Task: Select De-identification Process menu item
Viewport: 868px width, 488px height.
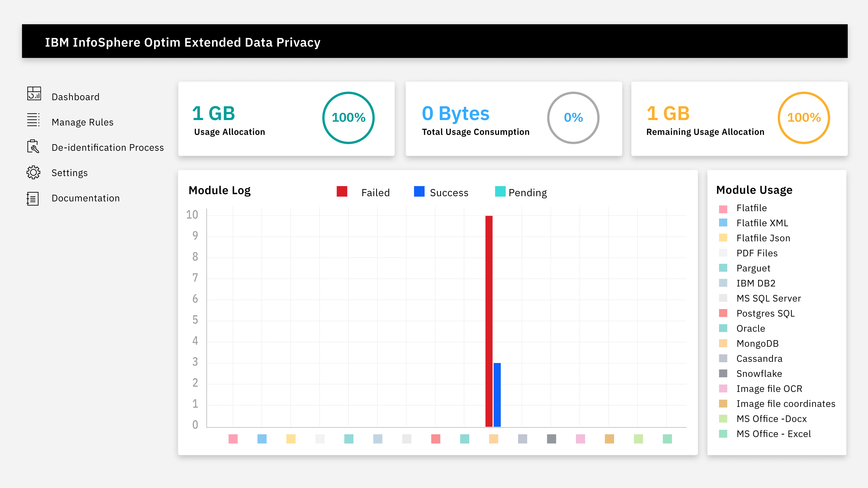Action: point(108,147)
